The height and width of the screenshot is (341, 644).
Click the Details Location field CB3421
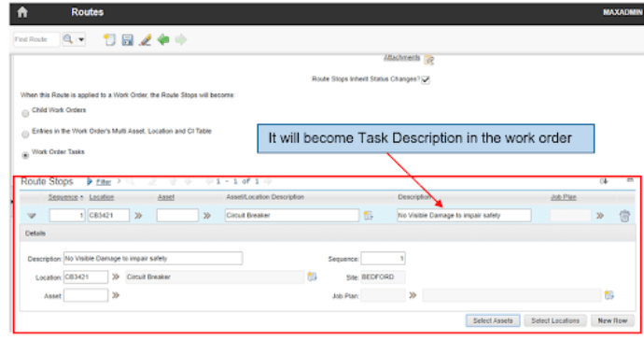click(x=86, y=277)
